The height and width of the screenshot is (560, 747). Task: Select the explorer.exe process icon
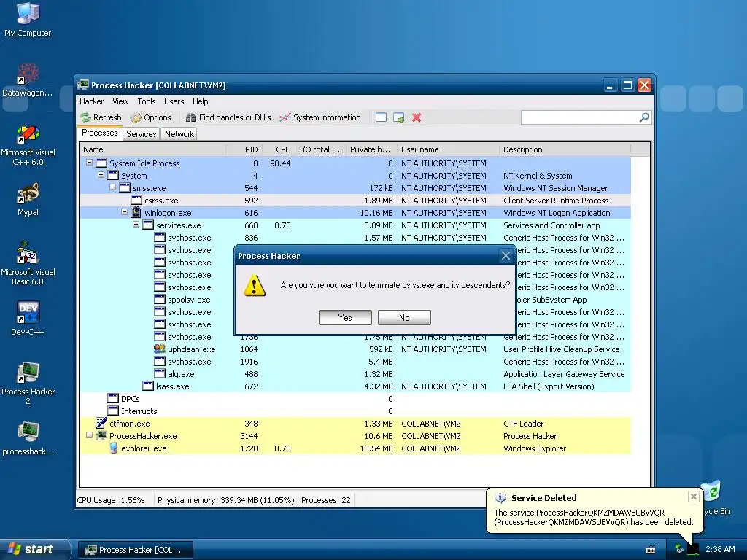113,448
